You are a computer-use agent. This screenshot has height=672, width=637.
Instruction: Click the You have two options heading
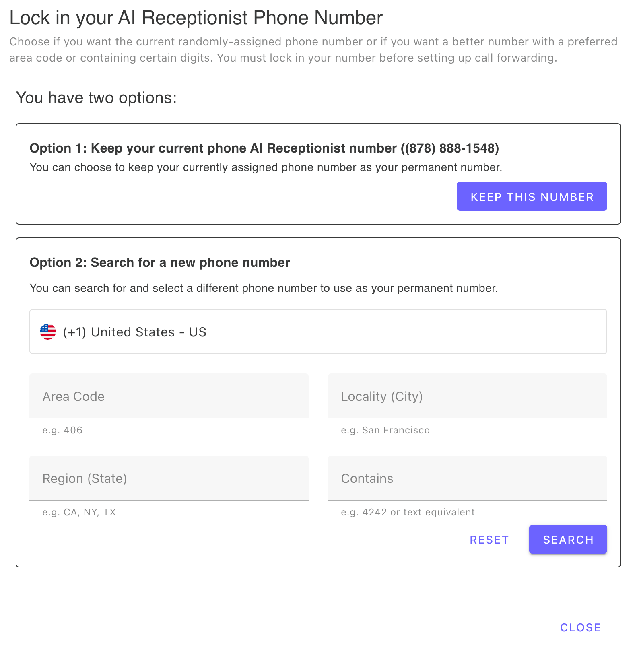[x=96, y=97]
